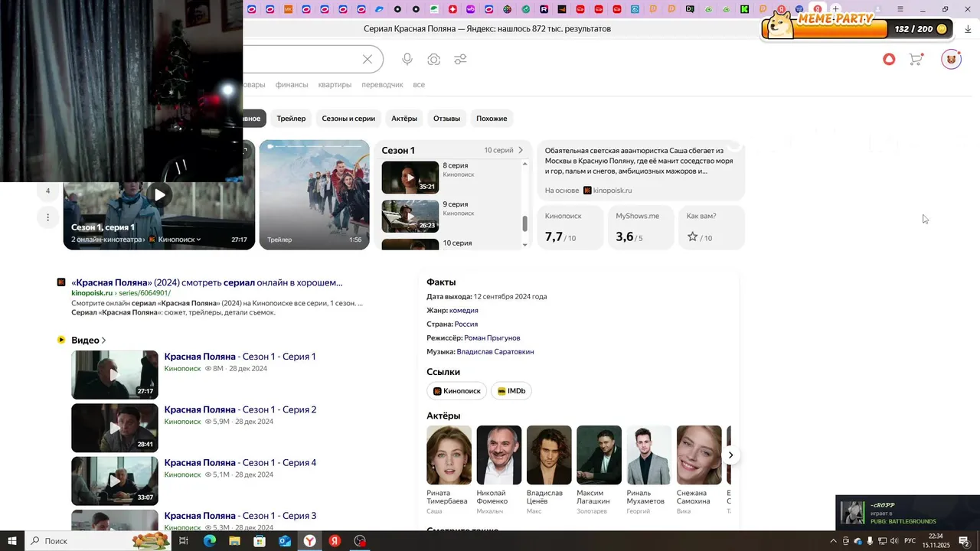This screenshot has height=551, width=980.
Task: Play the trailer thumbnail
Action: point(314,194)
